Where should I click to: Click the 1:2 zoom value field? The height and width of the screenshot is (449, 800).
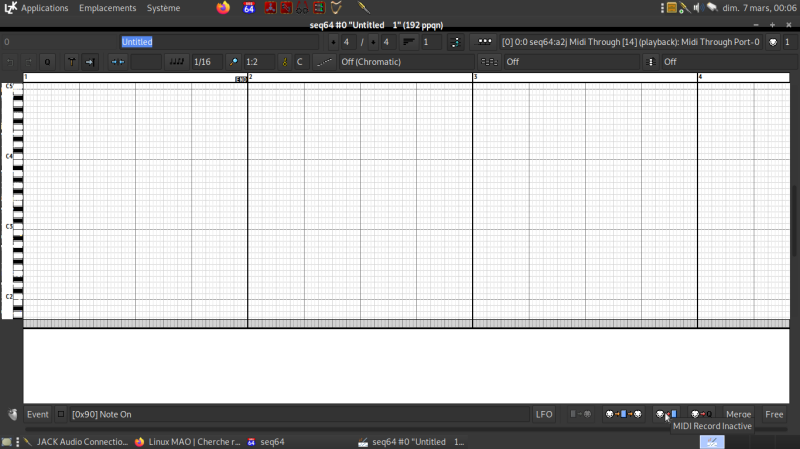coord(259,62)
